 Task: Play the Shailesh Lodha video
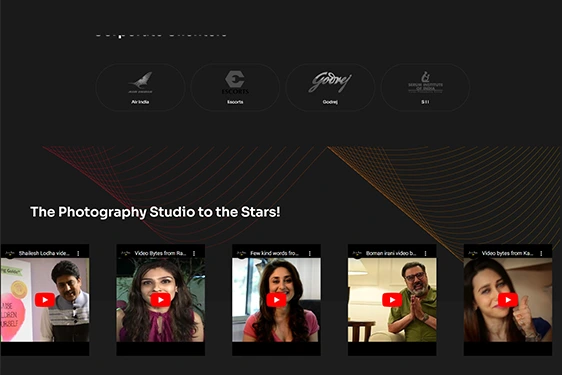(45, 300)
